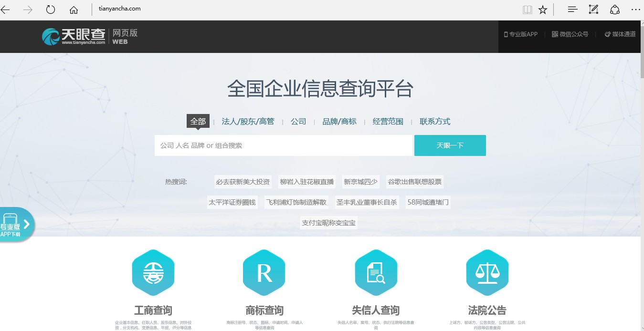Image resolution: width=644 pixels, height=331 pixels.
Task: Click the 失信人查询 document search icon
Action: (x=376, y=273)
